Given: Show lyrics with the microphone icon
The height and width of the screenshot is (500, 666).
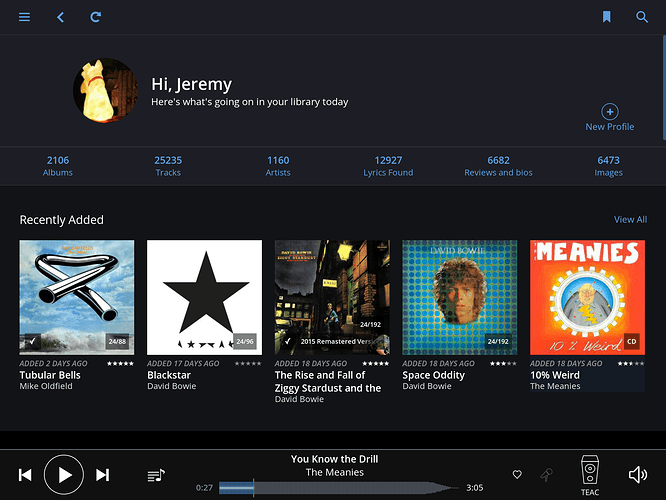Looking at the screenshot, I should [x=546, y=475].
